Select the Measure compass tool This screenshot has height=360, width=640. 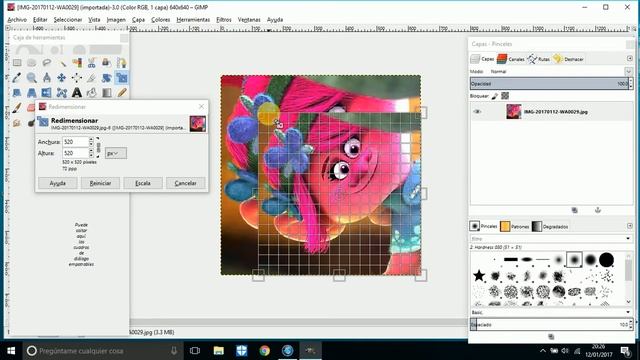47,78
